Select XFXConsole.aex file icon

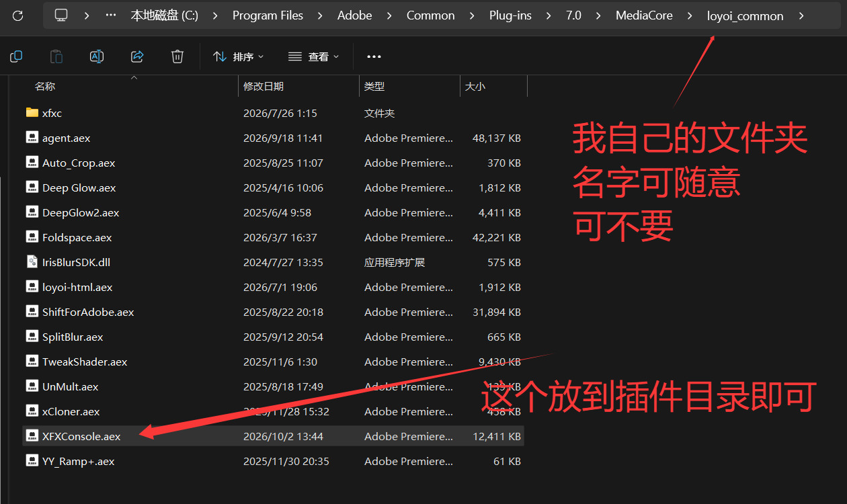(32, 435)
